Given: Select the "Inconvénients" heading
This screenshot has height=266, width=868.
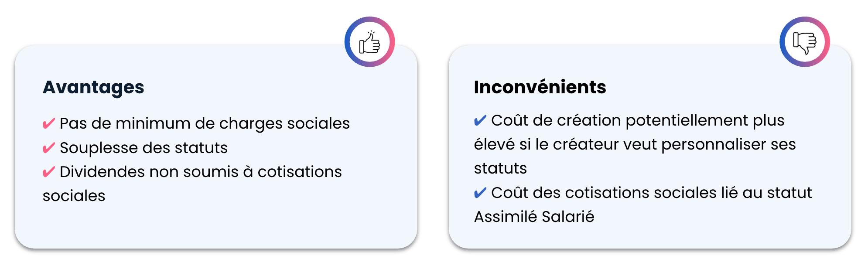Looking at the screenshot, I should pyautogui.click(x=540, y=87).
